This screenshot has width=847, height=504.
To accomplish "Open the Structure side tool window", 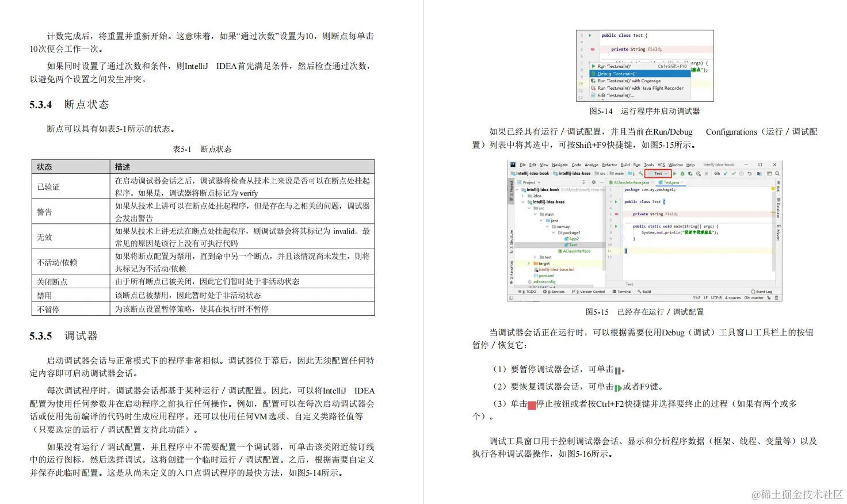I will click(511, 242).
